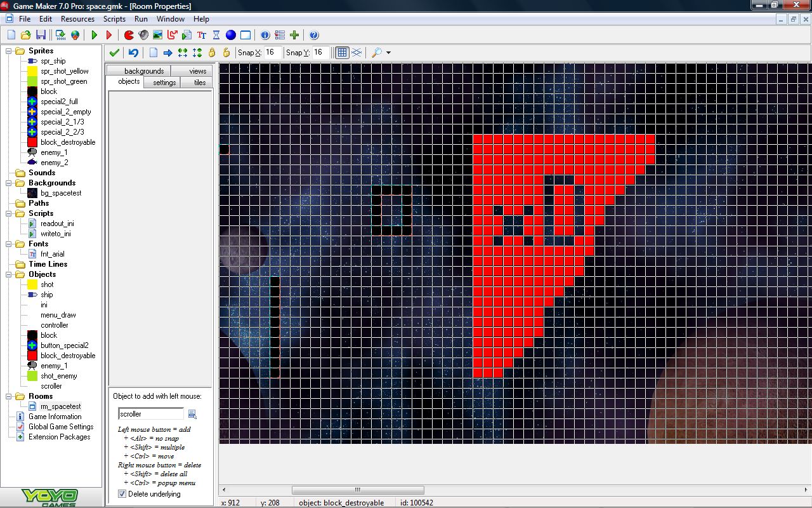812x508 pixels.
Task: Toggle the room grid display button
Action: pyautogui.click(x=342, y=53)
